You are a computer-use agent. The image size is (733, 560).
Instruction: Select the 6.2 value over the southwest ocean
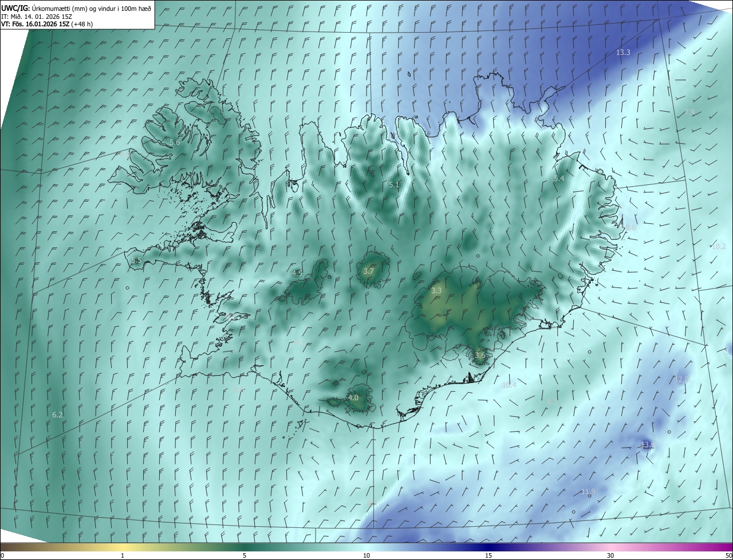pyautogui.click(x=57, y=415)
